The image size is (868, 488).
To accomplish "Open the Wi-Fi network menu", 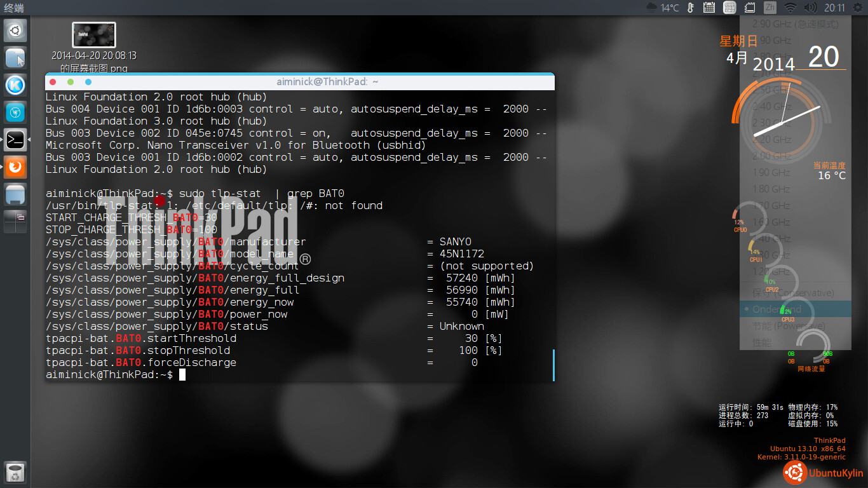I will [x=790, y=8].
